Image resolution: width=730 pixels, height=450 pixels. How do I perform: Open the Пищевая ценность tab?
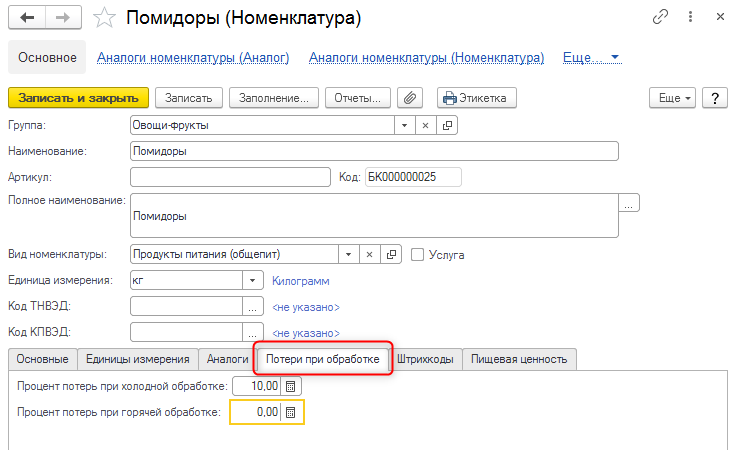[x=519, y=358]
